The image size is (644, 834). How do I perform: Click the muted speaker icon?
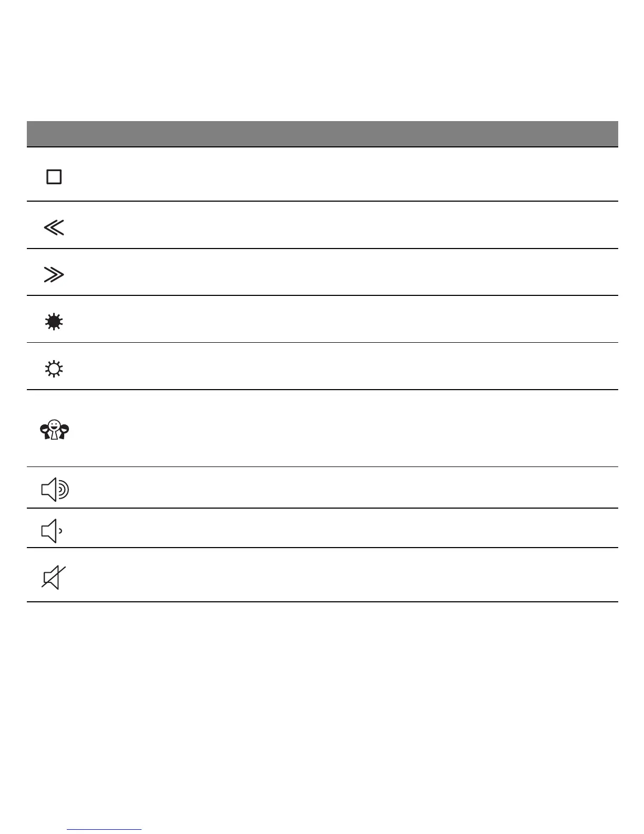pyautogui.click(x=54, y=578)
